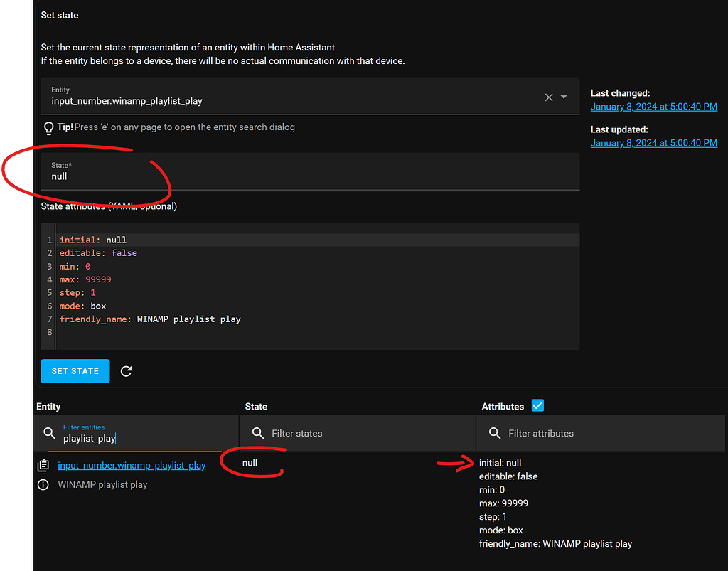Click the Entity column header
The width and height of the screenshot is (728, 571).
pyautogui.click(x=48, y=406)
